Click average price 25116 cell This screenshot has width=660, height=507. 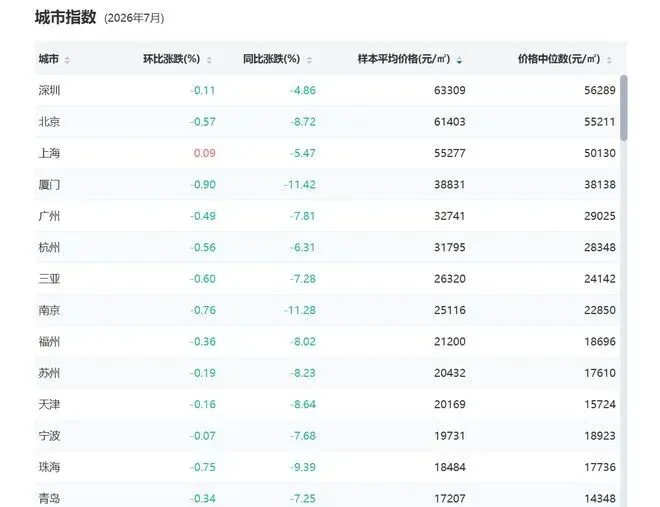click(450, 310)
